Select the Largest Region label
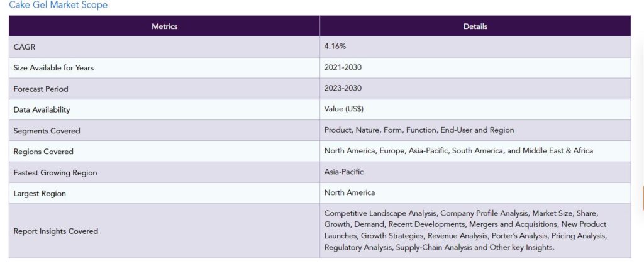 [40, 194]
